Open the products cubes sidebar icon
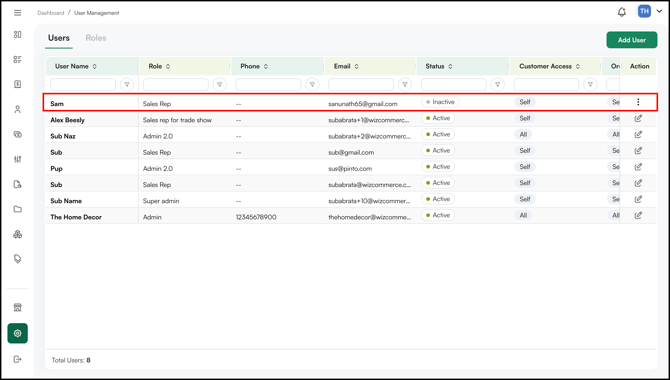 18,234
